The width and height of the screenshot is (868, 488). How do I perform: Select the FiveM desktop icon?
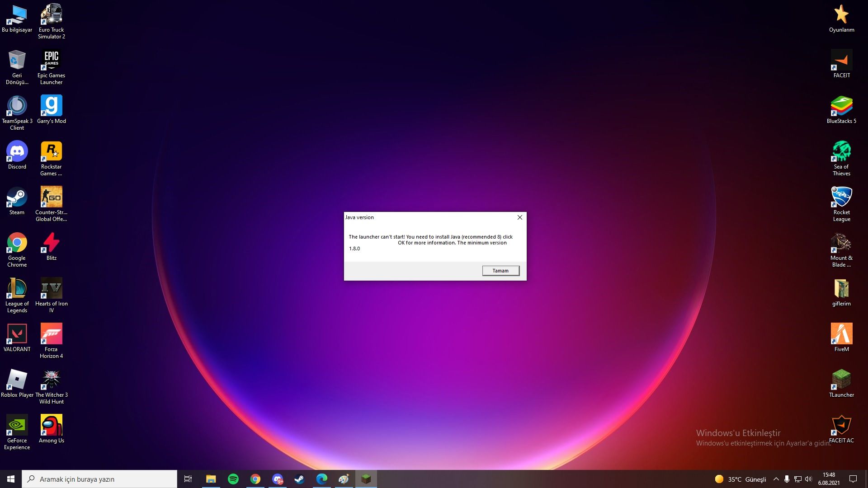coord(841,338)
